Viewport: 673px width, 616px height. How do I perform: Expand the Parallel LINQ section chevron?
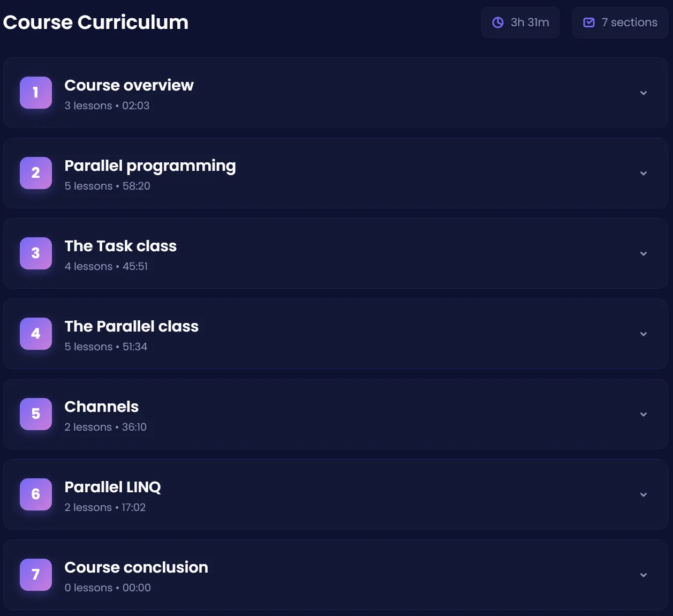click(644, 495)
